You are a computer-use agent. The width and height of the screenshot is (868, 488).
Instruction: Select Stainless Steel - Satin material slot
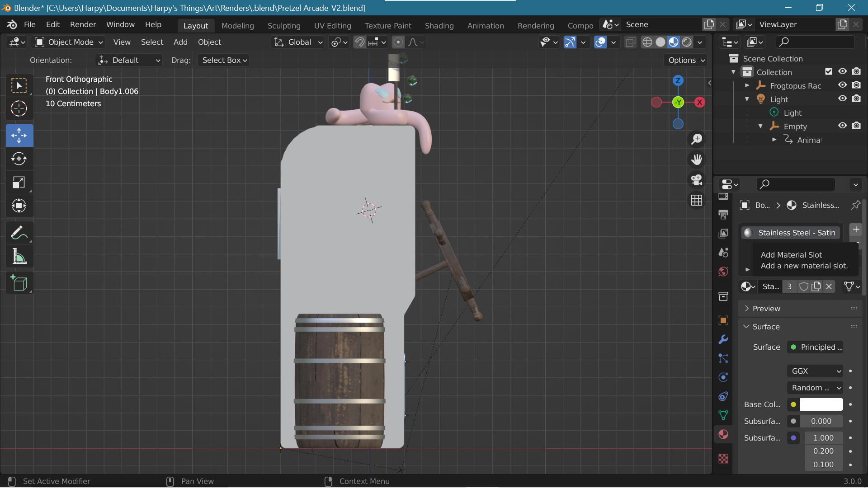(x=791, y=233)
